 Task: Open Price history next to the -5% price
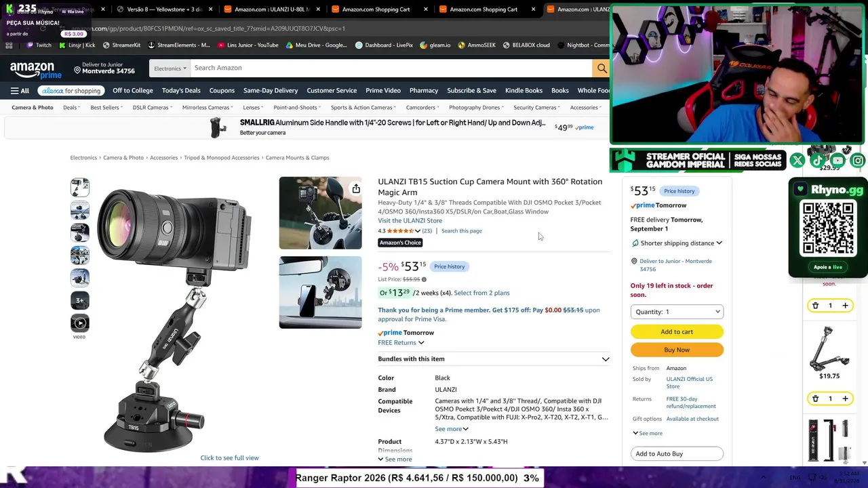coord(449,267)
